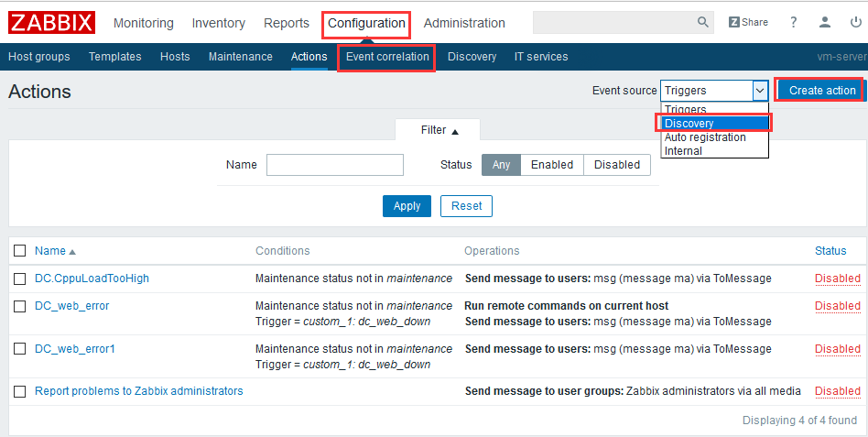Open the user profile icon
Viewport: 868px width, 437px height.
click(x=824, y=22)
